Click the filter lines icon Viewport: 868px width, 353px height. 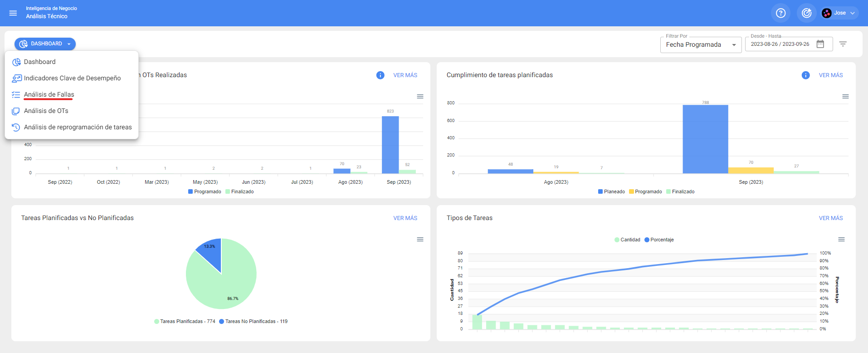coord(843,44)
